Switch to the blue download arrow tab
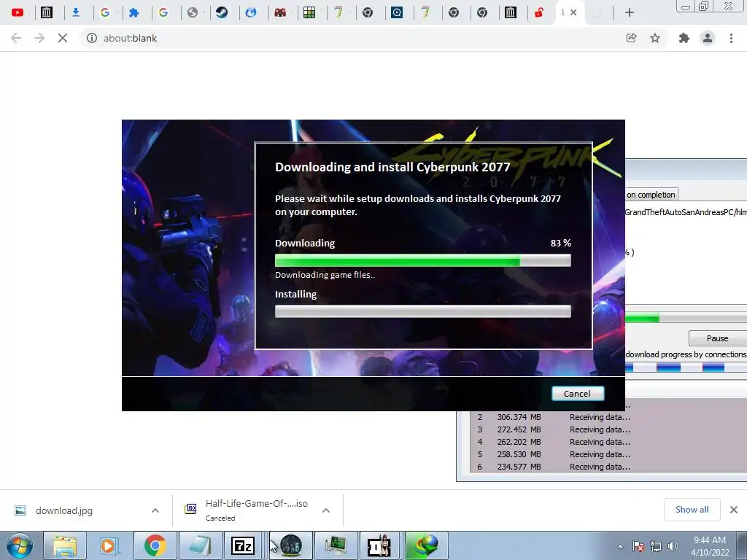 [76, 12]
